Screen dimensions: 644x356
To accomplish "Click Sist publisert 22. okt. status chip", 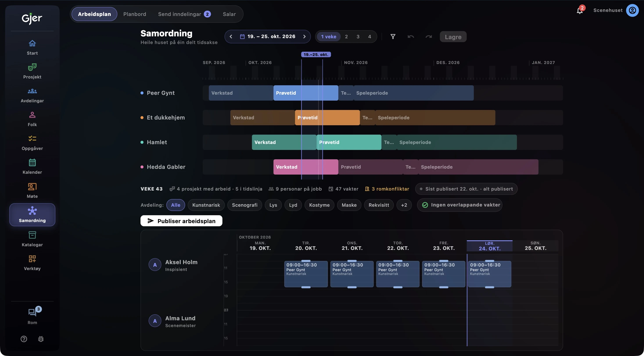I will (466, 189).
